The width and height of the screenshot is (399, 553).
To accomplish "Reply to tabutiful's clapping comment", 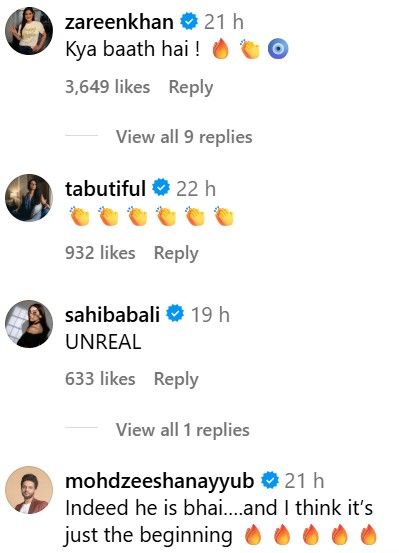I will pyautogui.click(x=176, y=253).
